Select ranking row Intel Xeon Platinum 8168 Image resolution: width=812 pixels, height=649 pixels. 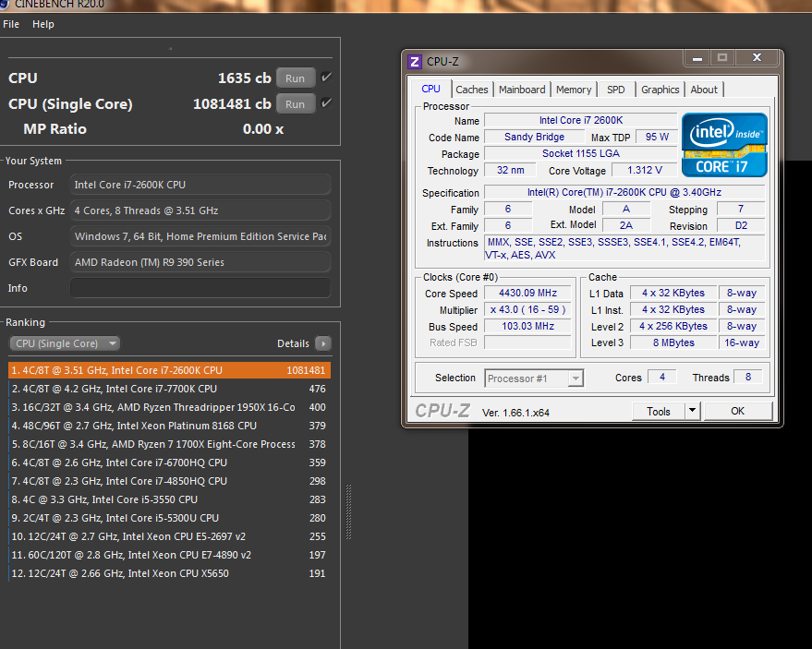[x=169, y=426]
